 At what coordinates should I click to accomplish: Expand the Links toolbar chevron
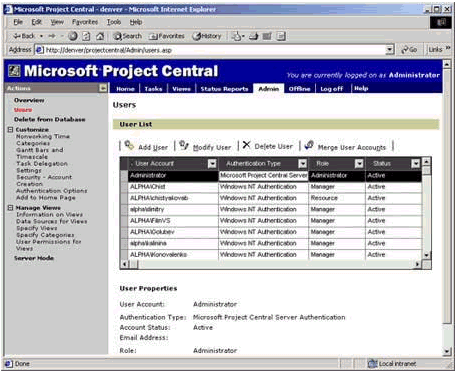click(x=448, y=49)
